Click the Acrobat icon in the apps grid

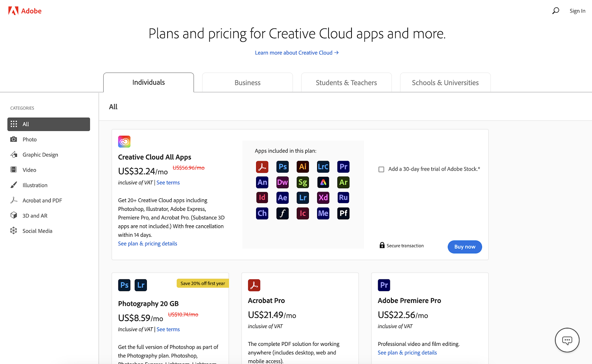pos(262,166)
